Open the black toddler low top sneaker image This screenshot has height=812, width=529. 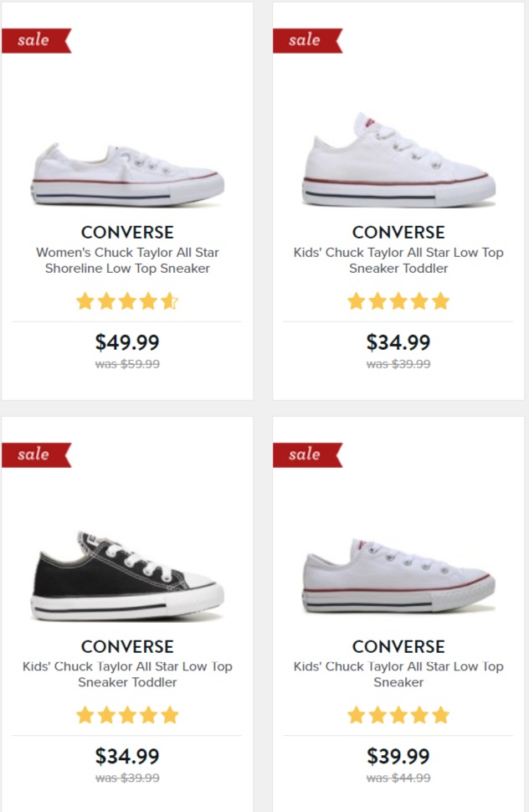(x=127, y=575)
